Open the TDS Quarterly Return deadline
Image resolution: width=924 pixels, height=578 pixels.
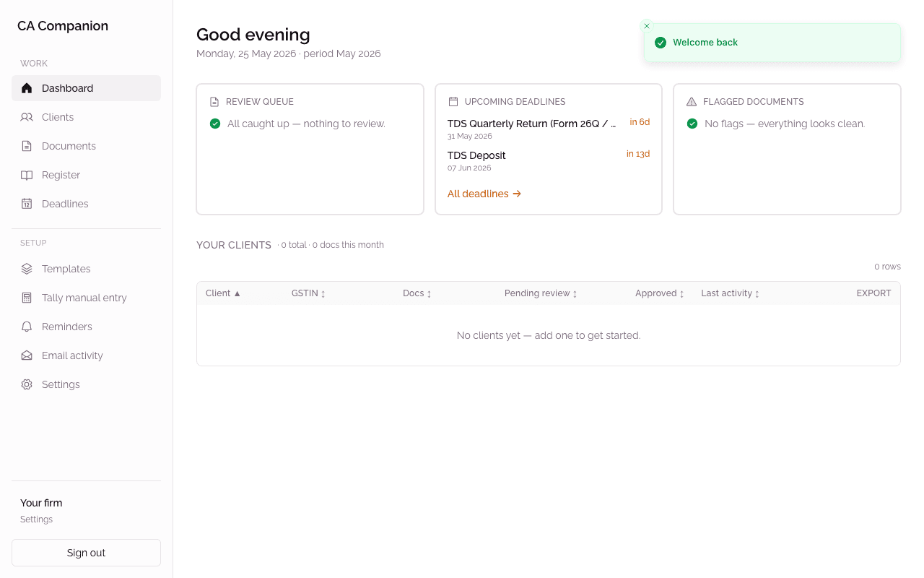[549, 129]
